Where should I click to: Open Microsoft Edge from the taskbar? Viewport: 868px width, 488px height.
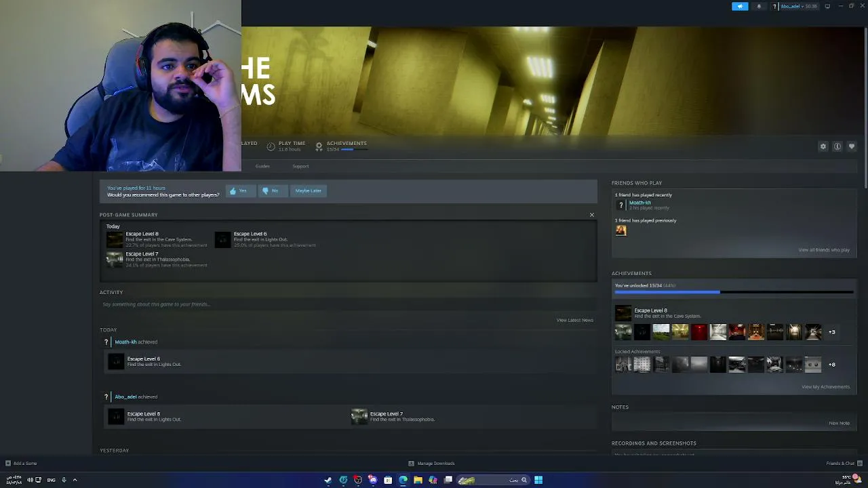[403, 480]
